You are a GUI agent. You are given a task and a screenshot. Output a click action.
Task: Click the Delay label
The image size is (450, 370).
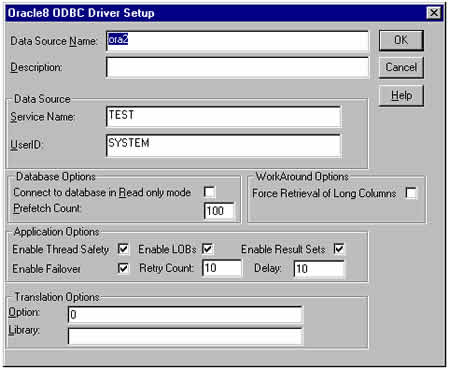click(x=268, y=268)
